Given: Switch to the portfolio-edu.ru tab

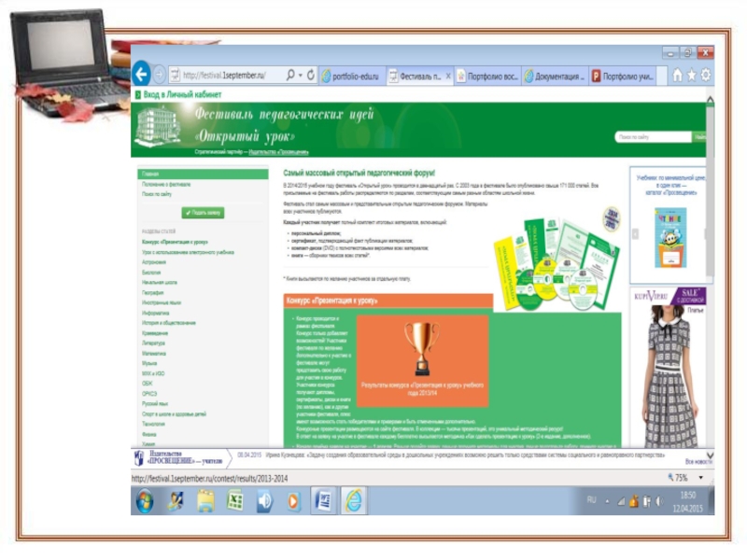Looking at the screenshot, I should [352, 76].
